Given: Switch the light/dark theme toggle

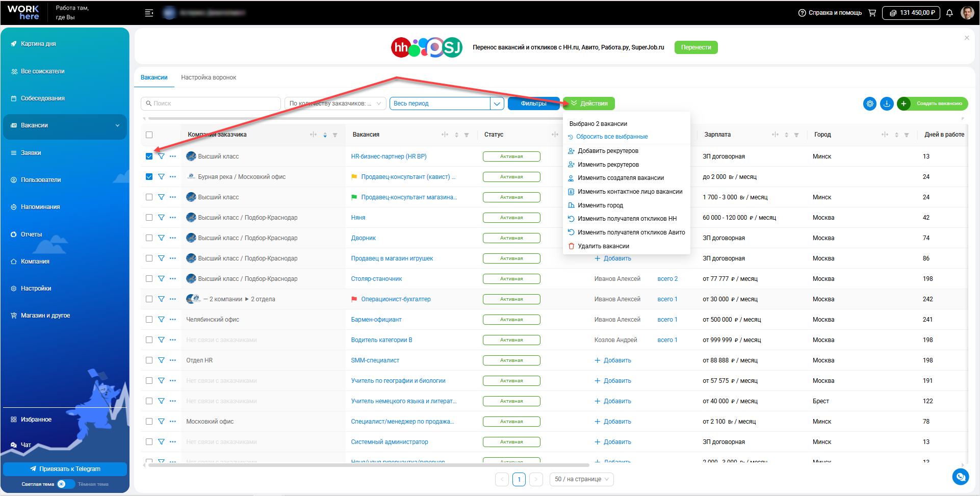Looking at the screenshot, I should 65,484.
